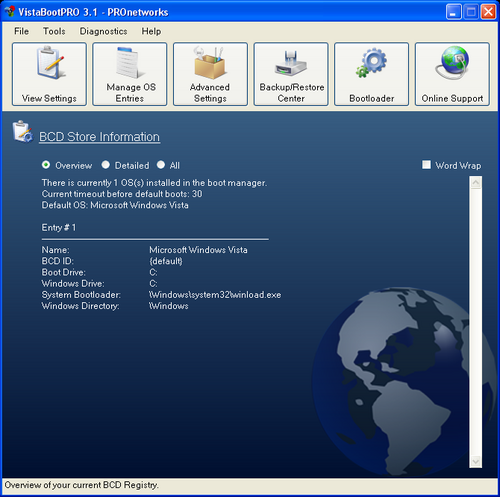The image size is (500, 497).
Task: Click the scrollbar down arrow
Action: click(x=476, y=462)
